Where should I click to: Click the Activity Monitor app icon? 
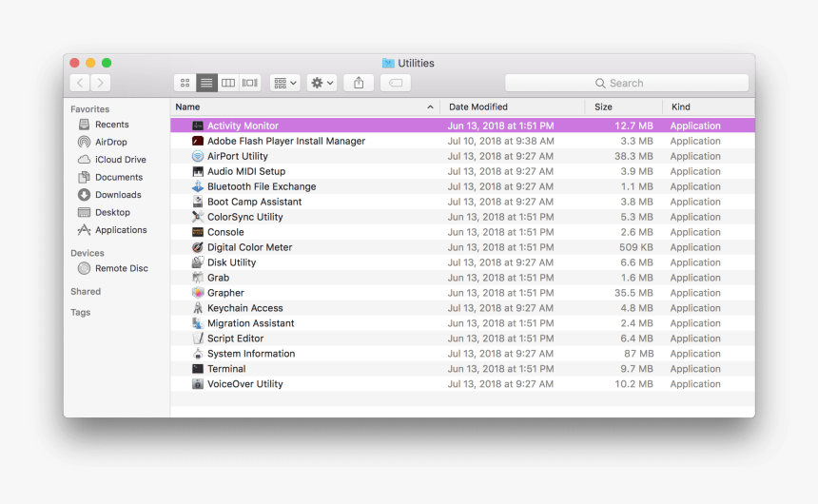(x=198, y=126)
